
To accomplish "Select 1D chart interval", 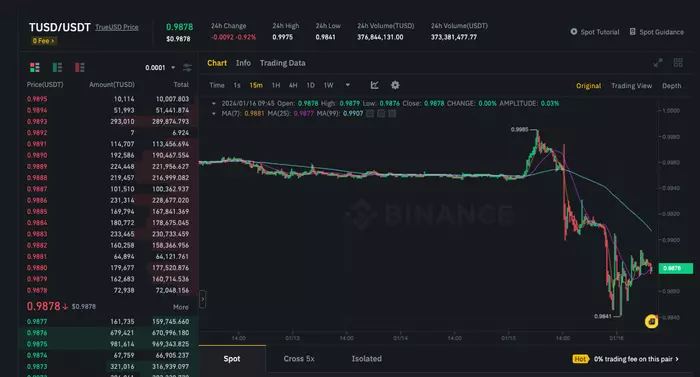I will tap(311, 85).
